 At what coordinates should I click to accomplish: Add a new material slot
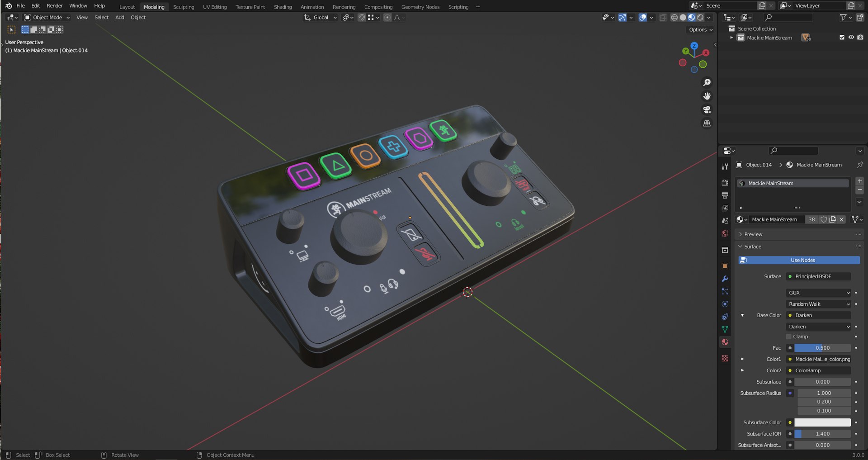tap(860, 181)
